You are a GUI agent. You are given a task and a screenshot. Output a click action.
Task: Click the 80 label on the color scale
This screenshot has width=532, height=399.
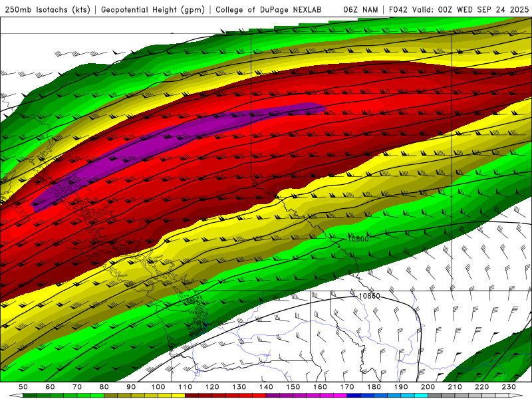coord(104,387)
